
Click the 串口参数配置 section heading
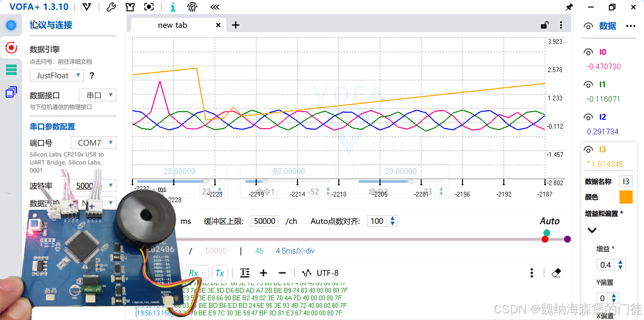52,127
